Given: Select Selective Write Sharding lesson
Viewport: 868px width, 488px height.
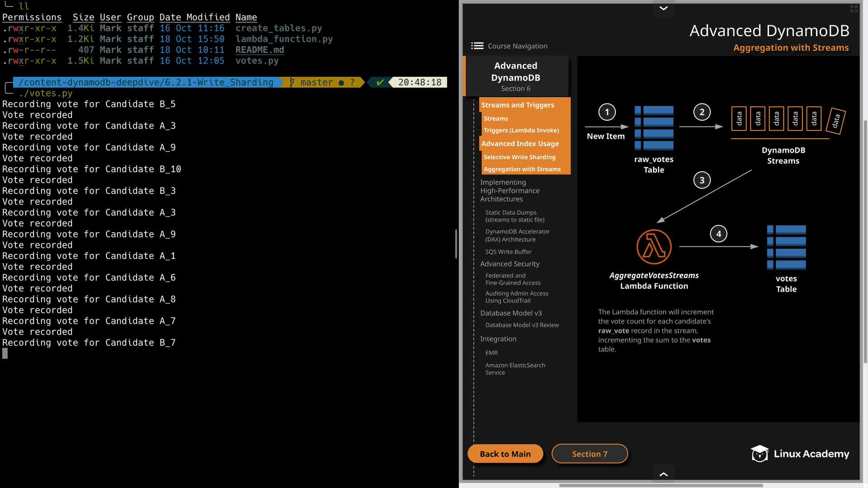Looking at the screenshot, I should (519, 157).
